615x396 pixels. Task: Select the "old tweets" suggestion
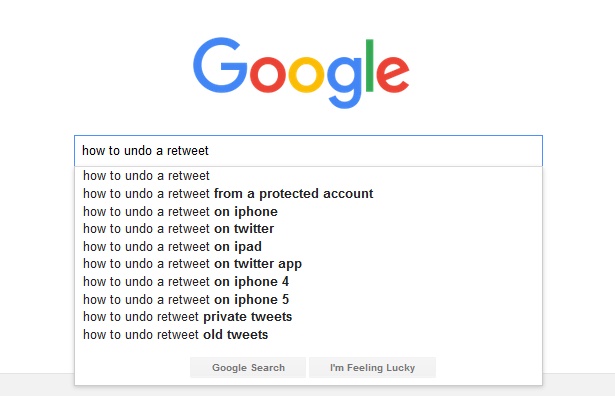click(308, 334)
